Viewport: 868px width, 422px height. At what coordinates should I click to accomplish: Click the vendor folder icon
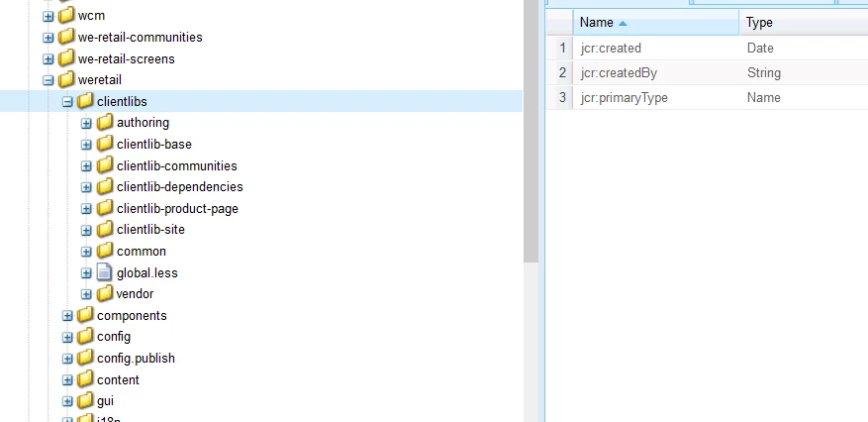pos(104,293)
